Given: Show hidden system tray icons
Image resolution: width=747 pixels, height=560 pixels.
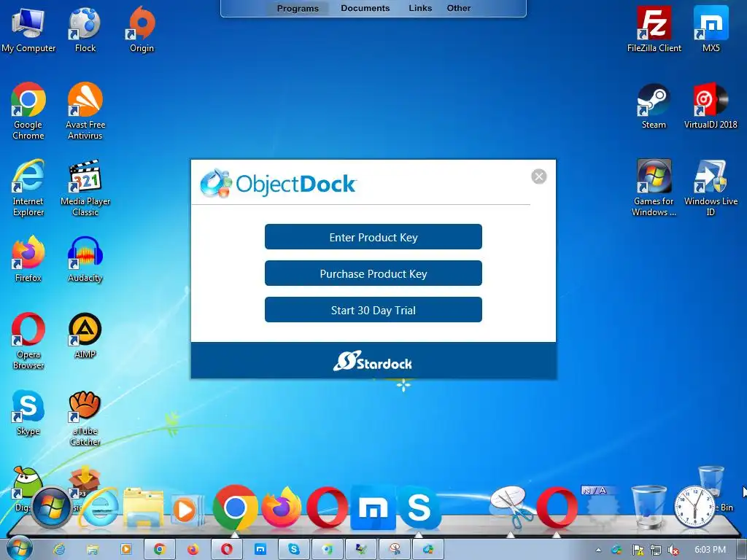Looking at the screenshot, I should click(598, 550).
